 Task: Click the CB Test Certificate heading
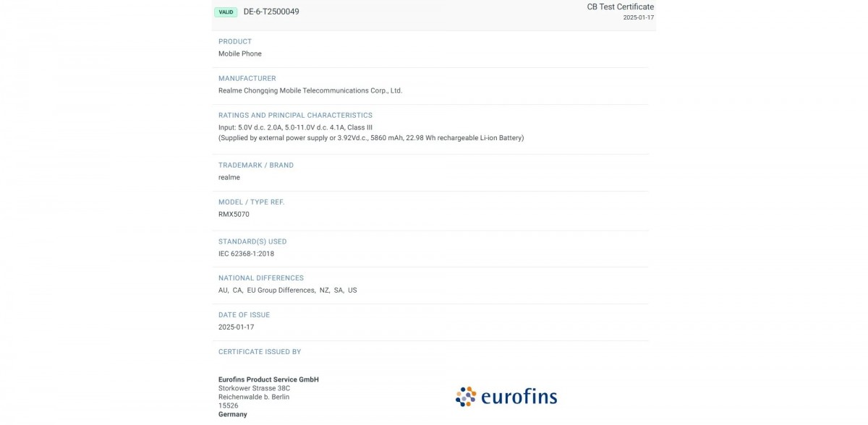point(620,7)
